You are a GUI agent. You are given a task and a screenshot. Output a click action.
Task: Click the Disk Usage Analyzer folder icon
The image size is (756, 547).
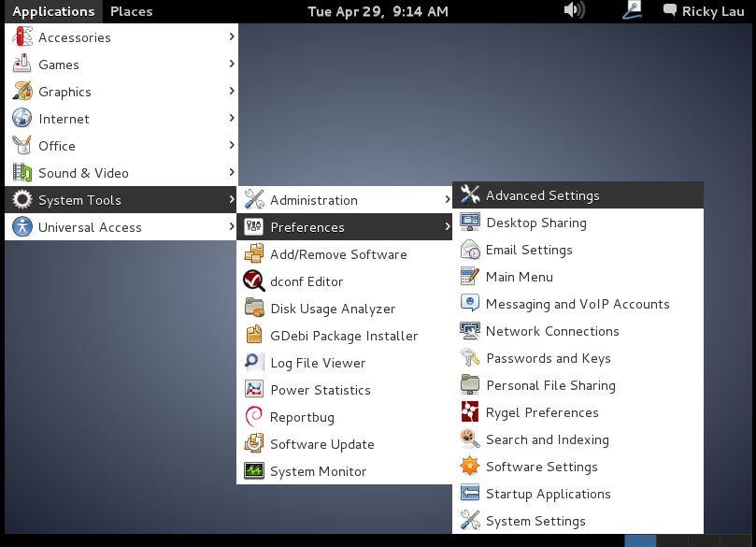pyautogui.click(x=254, y=308)
